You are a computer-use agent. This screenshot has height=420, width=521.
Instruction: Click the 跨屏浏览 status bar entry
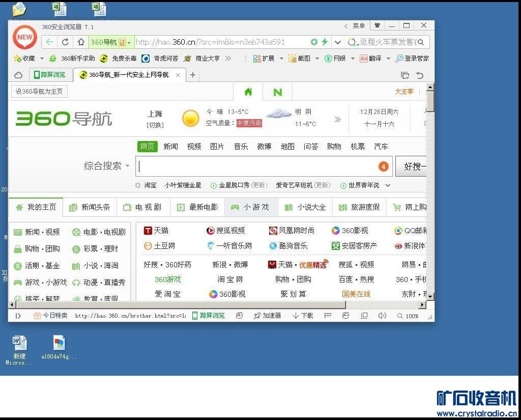[209, 316]
